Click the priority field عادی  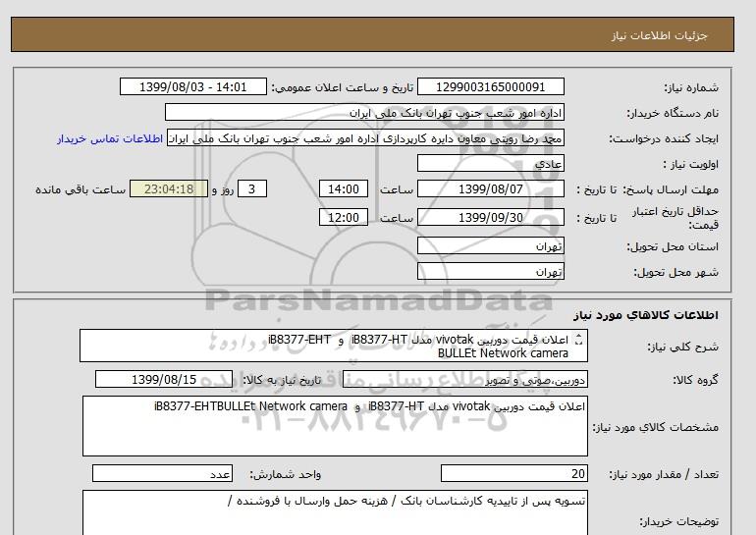pos(490,163)
